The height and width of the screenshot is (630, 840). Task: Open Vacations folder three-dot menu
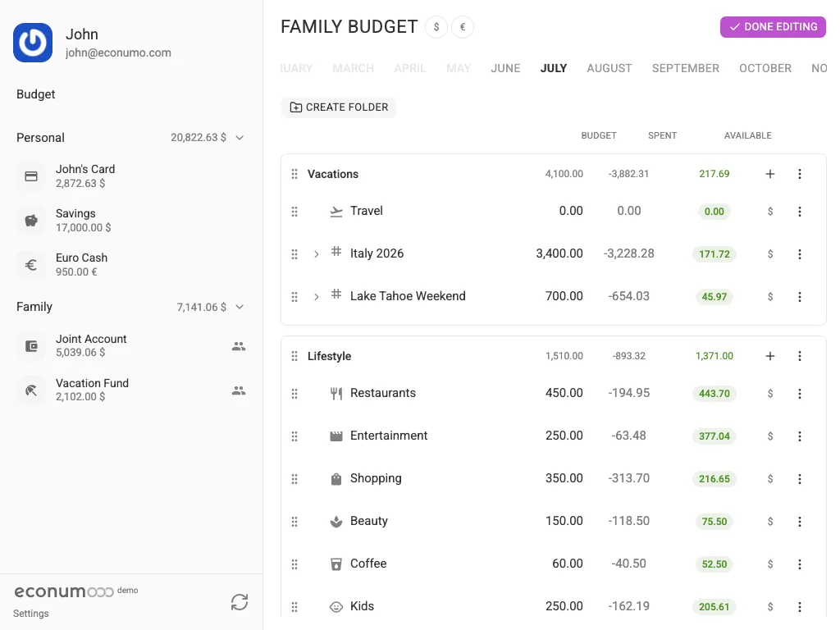click(x=799, y=174)
